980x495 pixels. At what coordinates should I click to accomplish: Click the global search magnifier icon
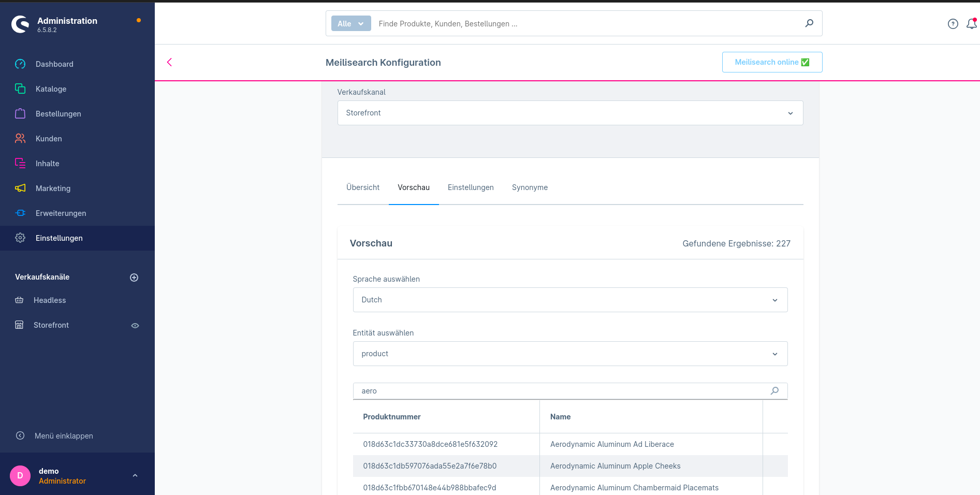[x=809, y=23]
